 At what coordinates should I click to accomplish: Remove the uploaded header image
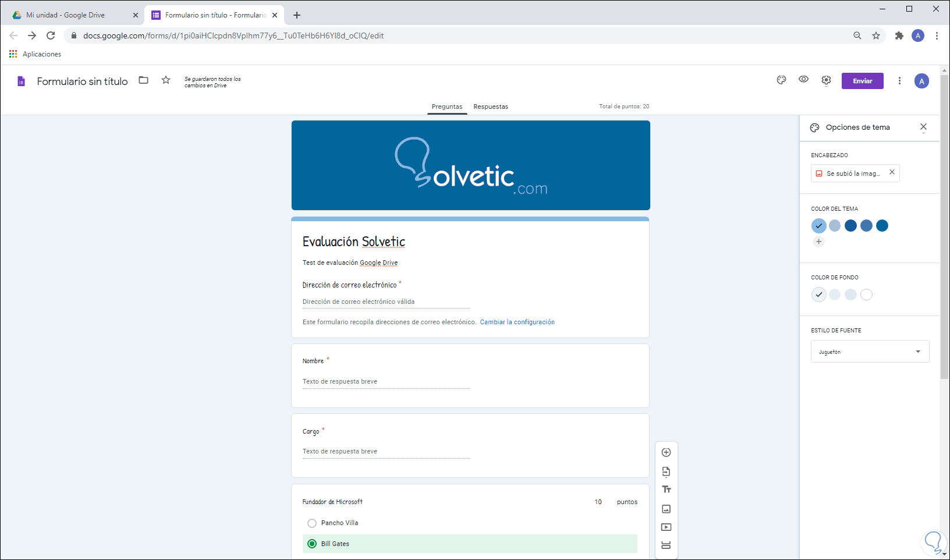click(892, 172)
